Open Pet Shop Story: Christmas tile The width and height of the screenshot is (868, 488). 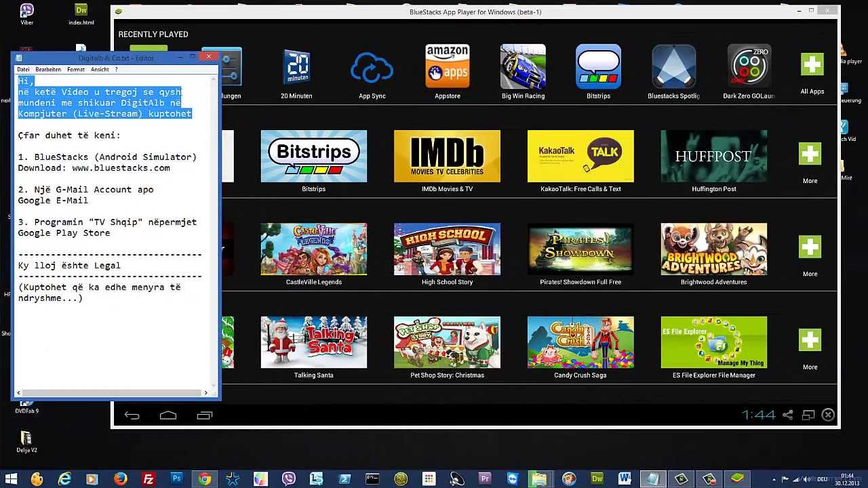(447, 342)
